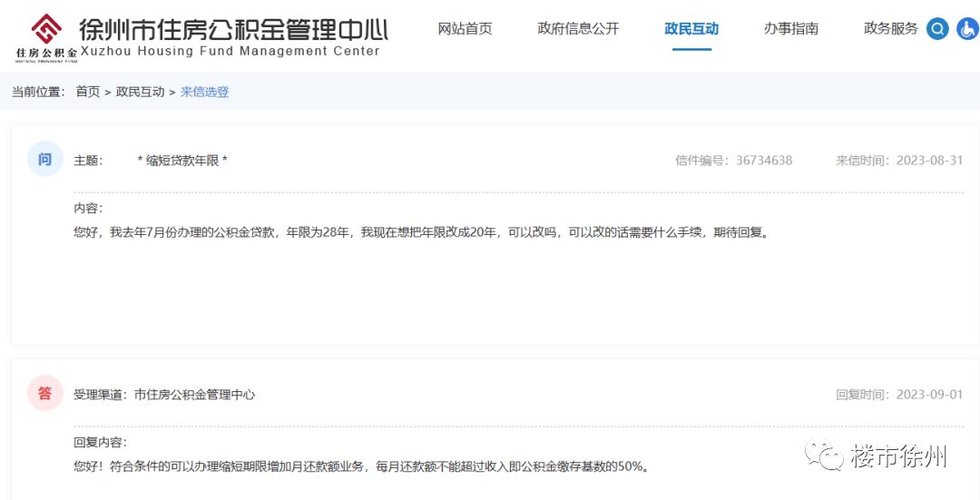Open 政府信息公开 navigation item
Screen dimensions: 980x500
578,29
